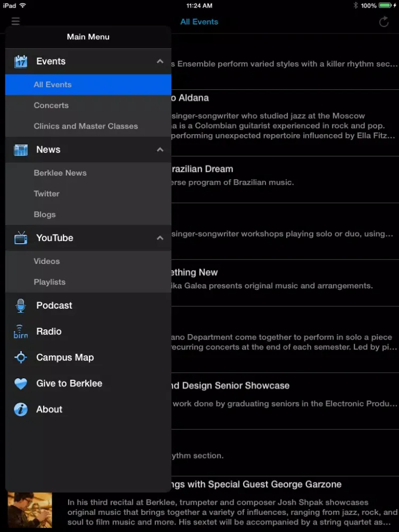Click the All Events page title
The height and width of the screenshot is (532, 399).
(x=199, y=22)
